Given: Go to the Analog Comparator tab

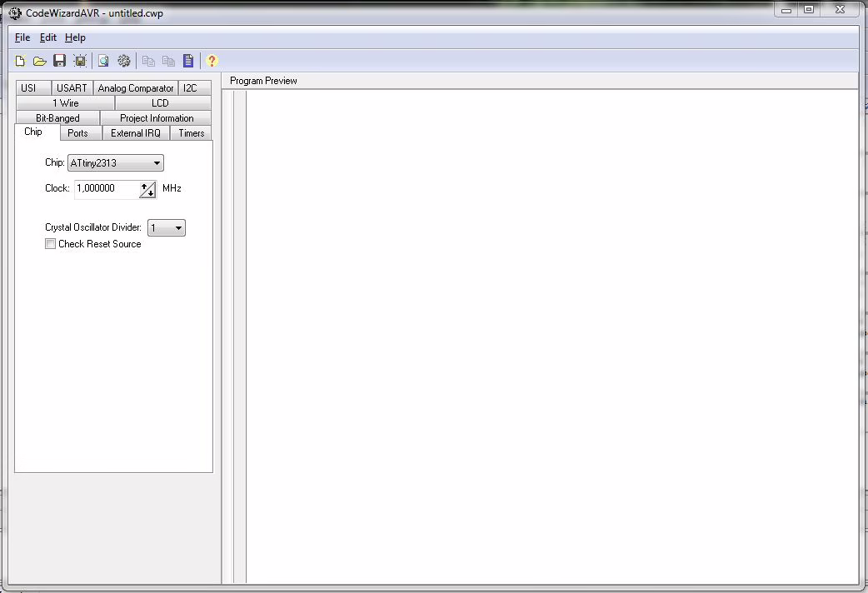Looking at the screenshot, I should pyautogui.click(x=136, y=88).
